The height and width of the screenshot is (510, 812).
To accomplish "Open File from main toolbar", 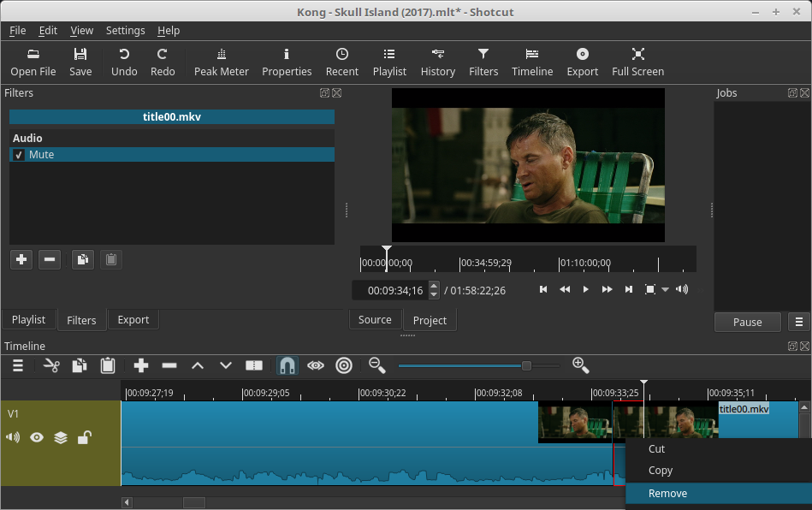I will (33, 62).
